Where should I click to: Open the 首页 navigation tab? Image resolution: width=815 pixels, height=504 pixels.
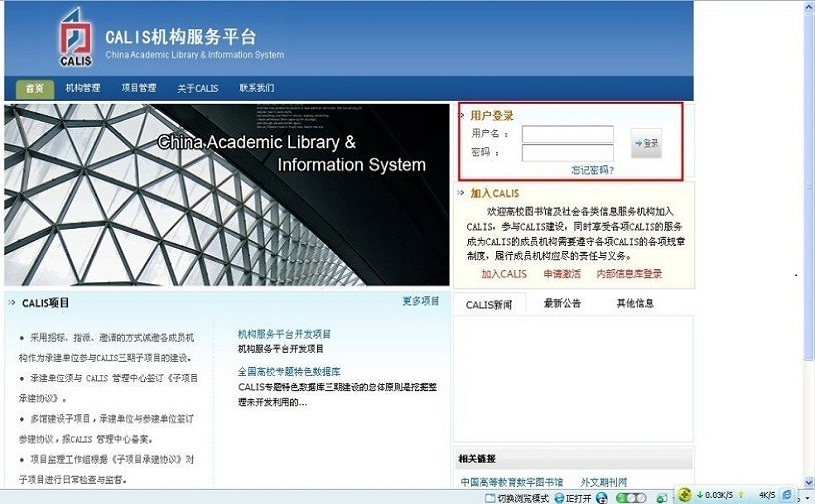click(35, 88)
